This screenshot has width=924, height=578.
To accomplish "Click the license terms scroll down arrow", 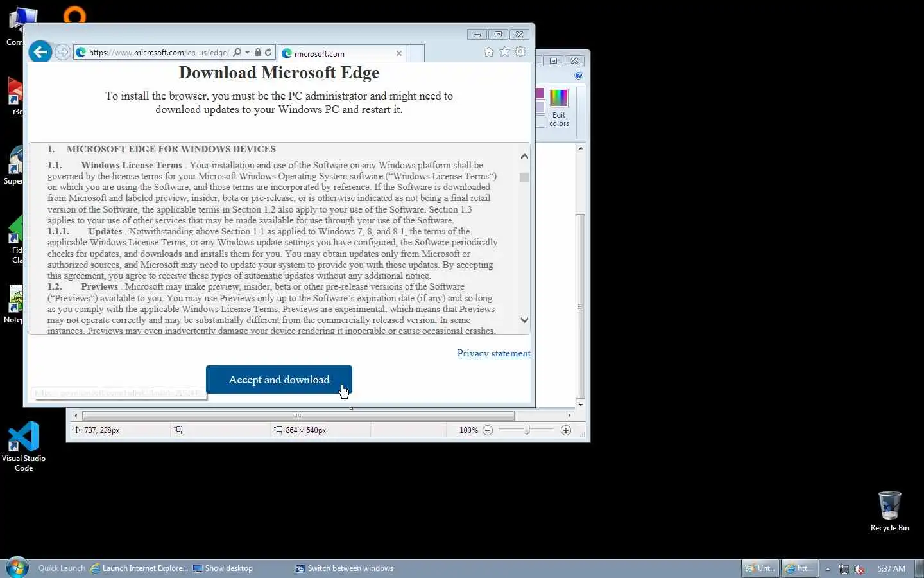I will (x=524, y=320).
